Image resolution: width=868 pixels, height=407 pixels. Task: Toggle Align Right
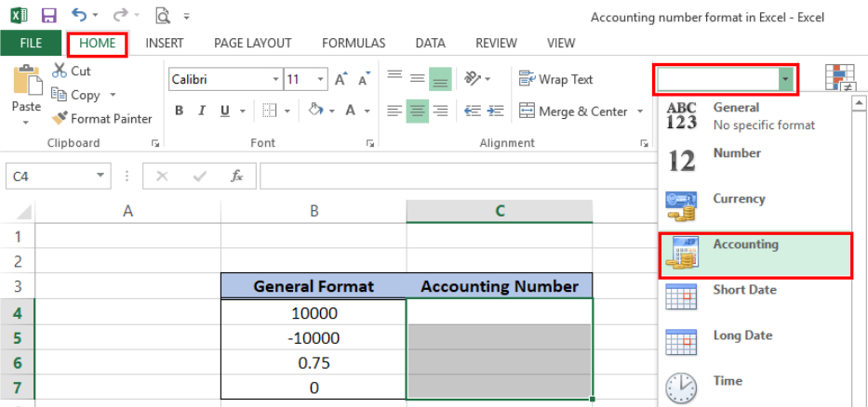tap(440, 111)
